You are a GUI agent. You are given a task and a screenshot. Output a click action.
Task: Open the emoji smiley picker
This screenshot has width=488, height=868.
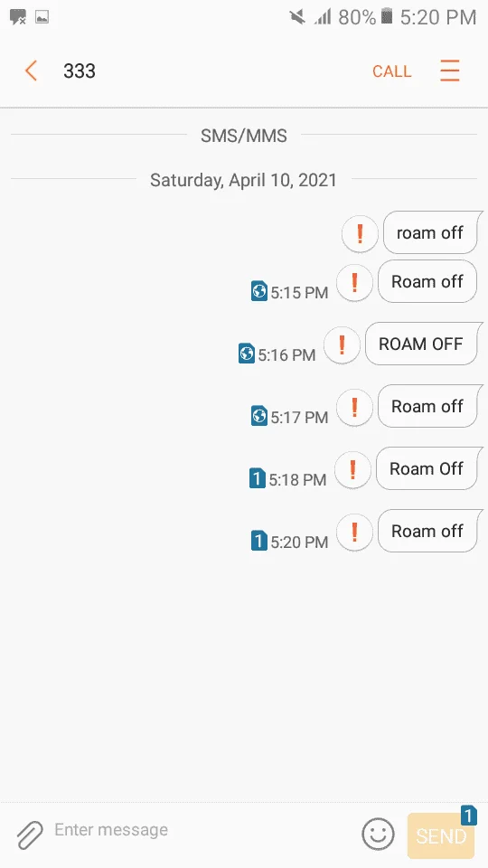[x=378, y=834]
